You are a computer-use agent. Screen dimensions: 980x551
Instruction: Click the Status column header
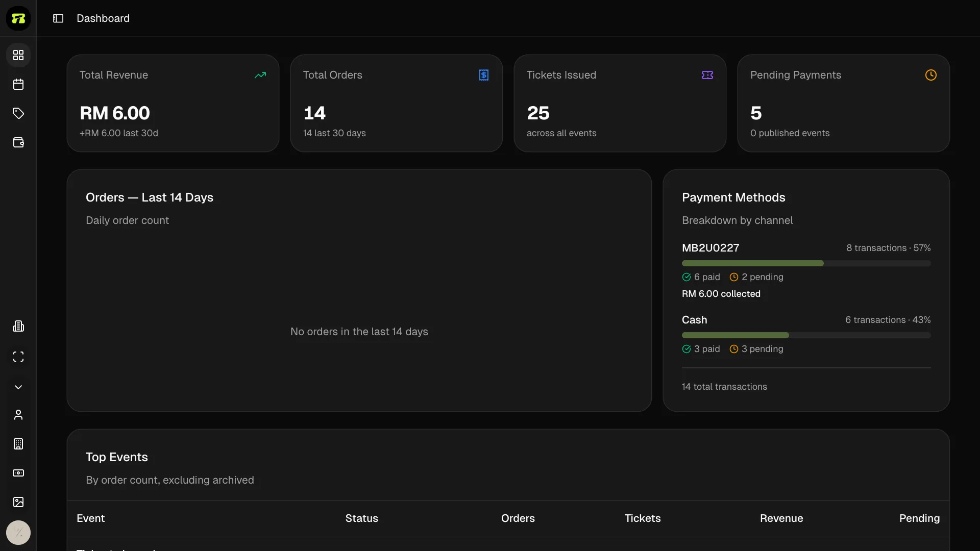(x=362, y=518)
